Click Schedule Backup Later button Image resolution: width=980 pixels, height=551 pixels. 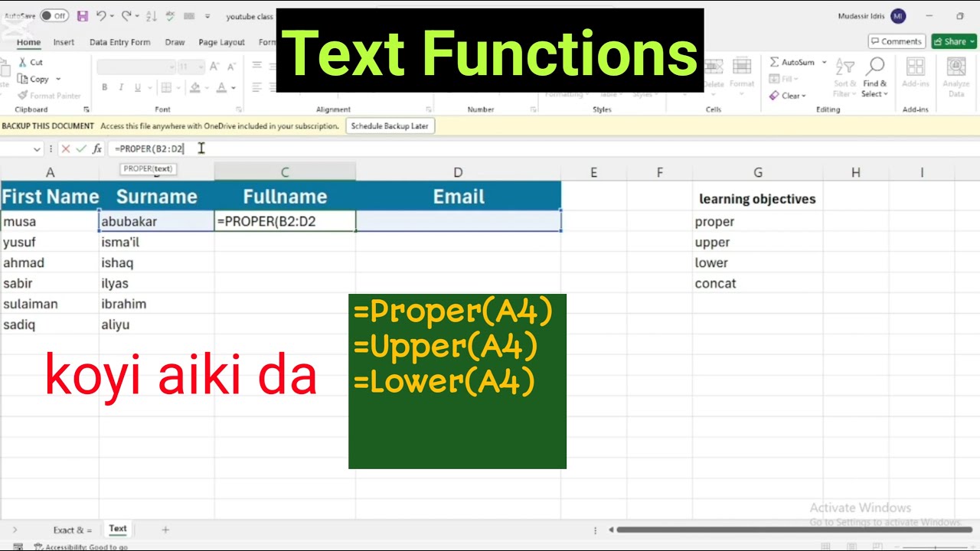(390, 126)
